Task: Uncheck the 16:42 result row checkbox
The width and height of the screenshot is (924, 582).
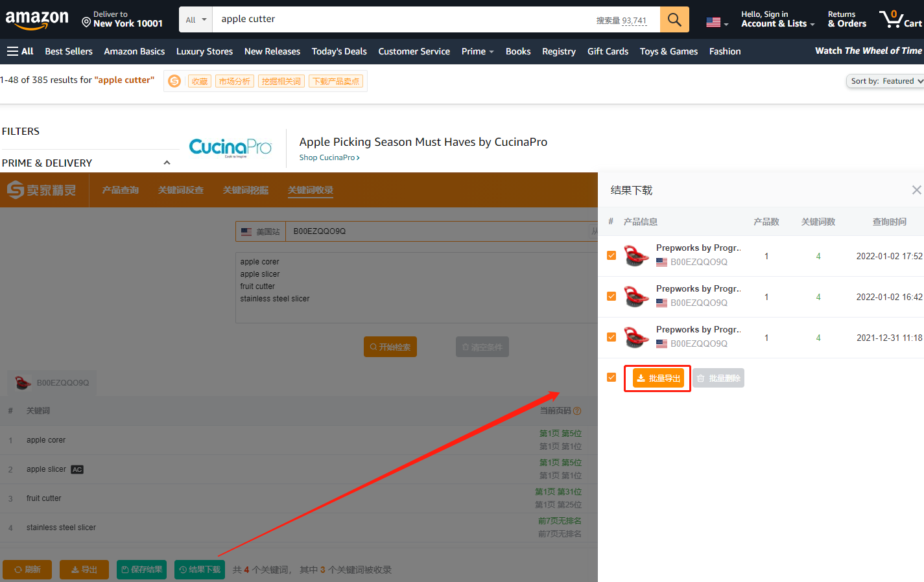Action: click(611, 296)
